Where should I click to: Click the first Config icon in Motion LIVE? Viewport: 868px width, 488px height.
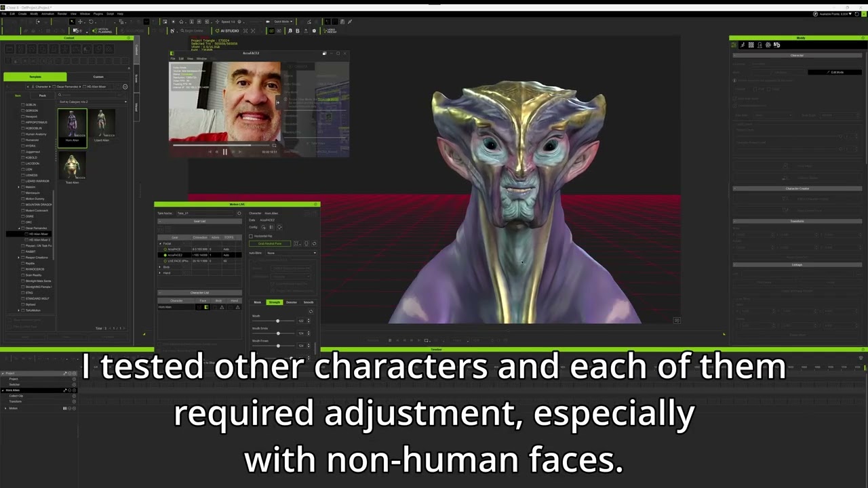(264, 227)
